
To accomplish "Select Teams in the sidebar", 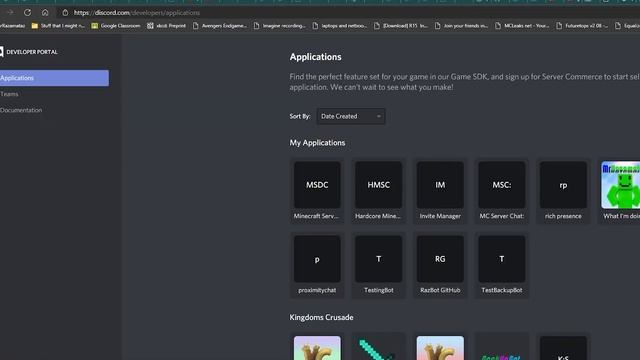I will (x=9, y=94).
